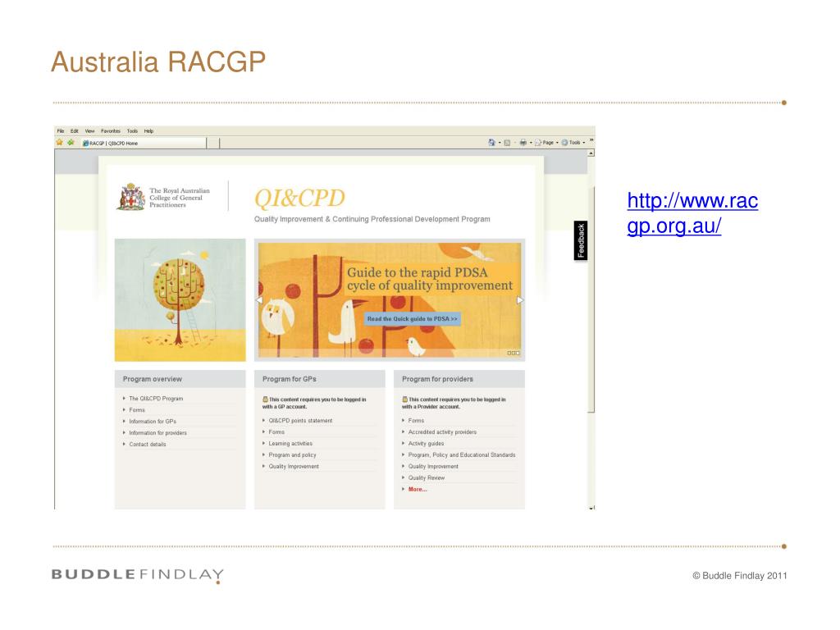This screenshot has width=840, height=630.
Task: Open the File menu
Action: (61, 130)
